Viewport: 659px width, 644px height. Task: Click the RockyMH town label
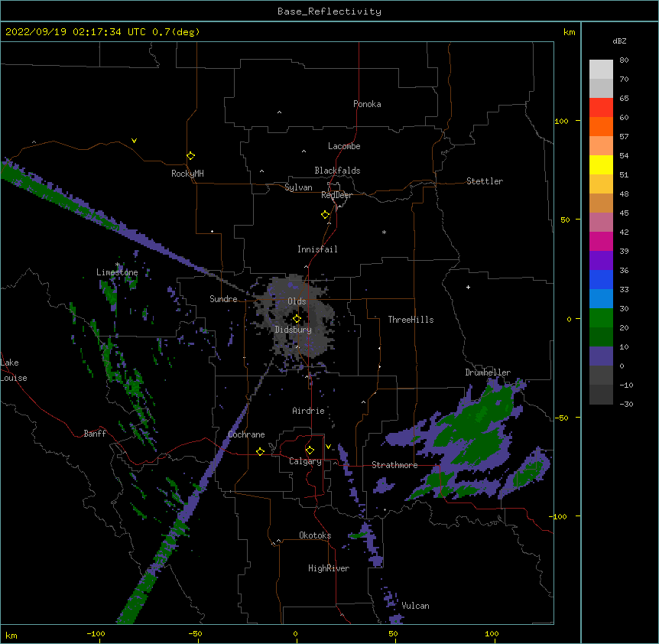(x=187, y=174)
